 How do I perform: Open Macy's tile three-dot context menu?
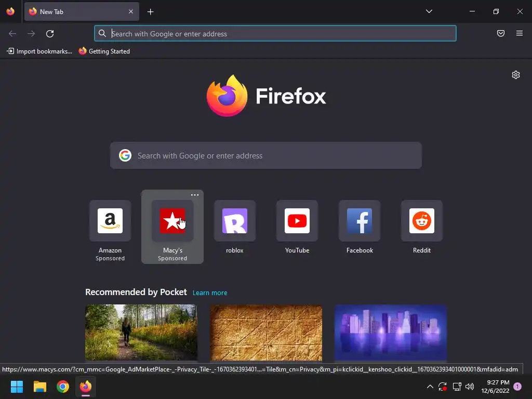(195, 195)
